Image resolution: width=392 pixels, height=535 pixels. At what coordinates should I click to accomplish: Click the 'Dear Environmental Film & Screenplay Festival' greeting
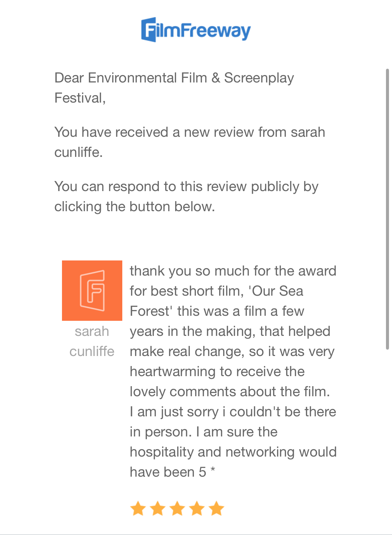click(x=174, y=88)
